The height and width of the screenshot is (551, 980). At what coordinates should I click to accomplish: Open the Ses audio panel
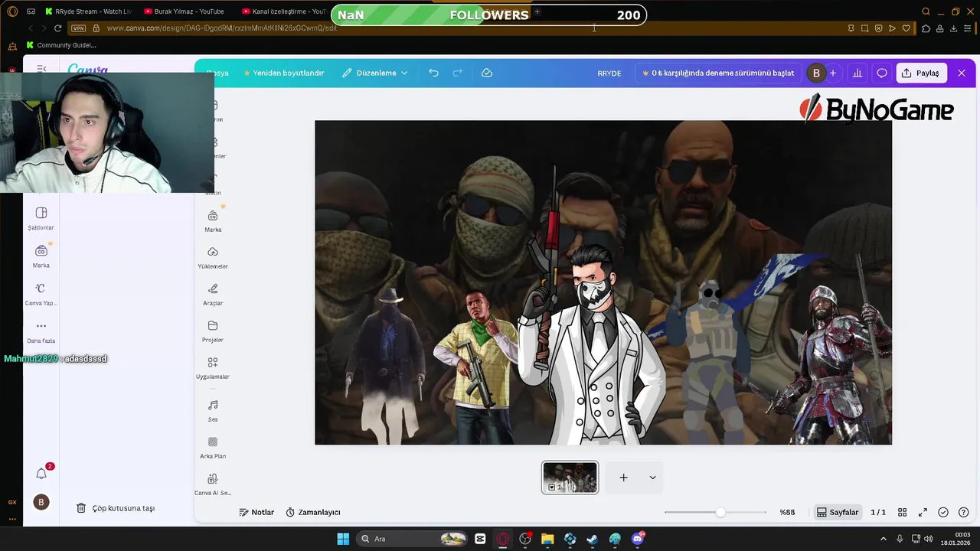[213, 411]
